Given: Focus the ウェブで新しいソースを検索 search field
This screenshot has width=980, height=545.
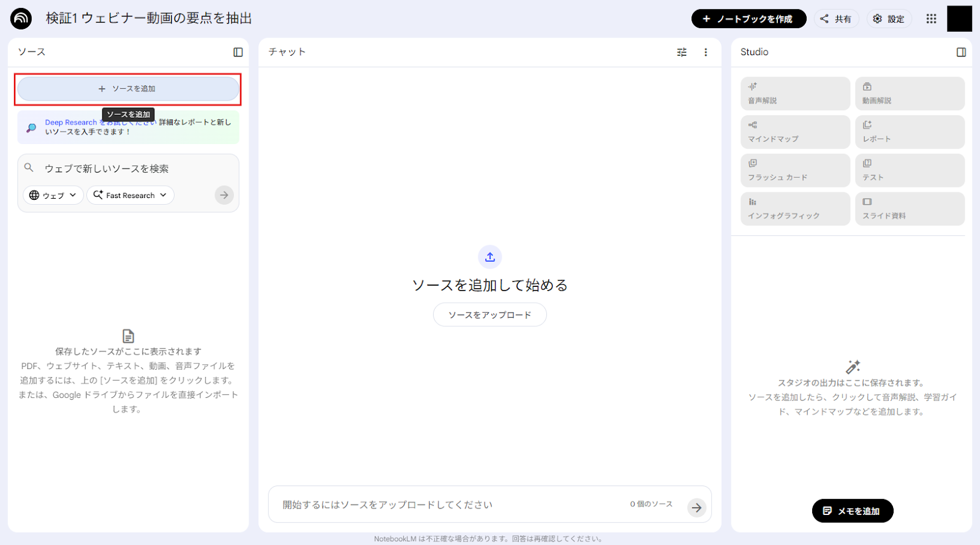Looking at the screenshot, I should (129, 169).
